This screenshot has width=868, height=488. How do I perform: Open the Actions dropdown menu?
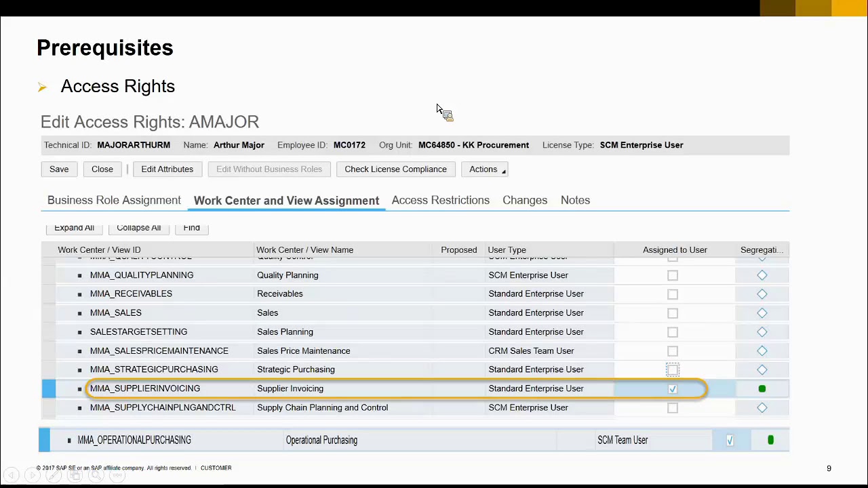484,169
